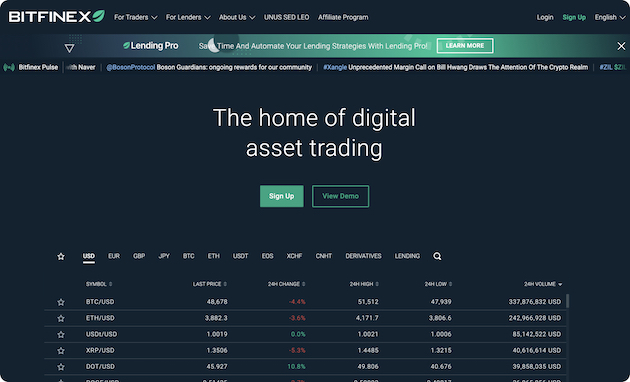The image size is (630, 382).
Task: Click the View Demo button
Action: 340,196
